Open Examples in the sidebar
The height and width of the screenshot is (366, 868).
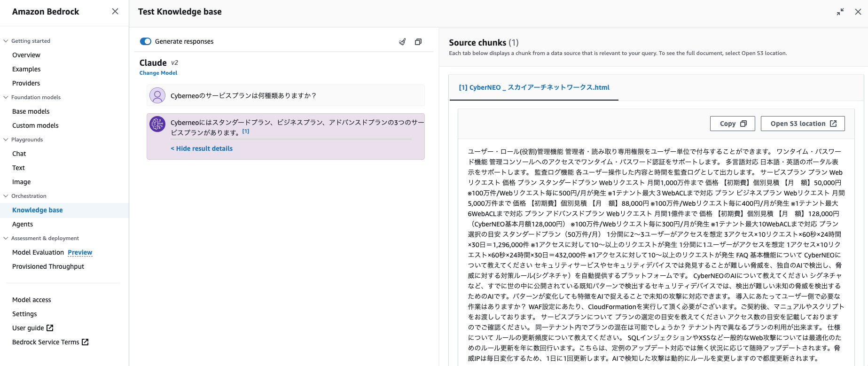[26, 69]
